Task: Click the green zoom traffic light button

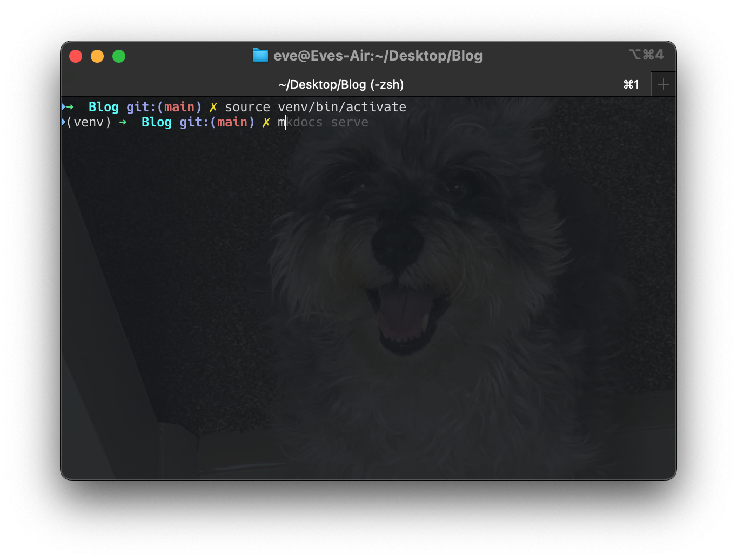Action: [x=118, y=56]
